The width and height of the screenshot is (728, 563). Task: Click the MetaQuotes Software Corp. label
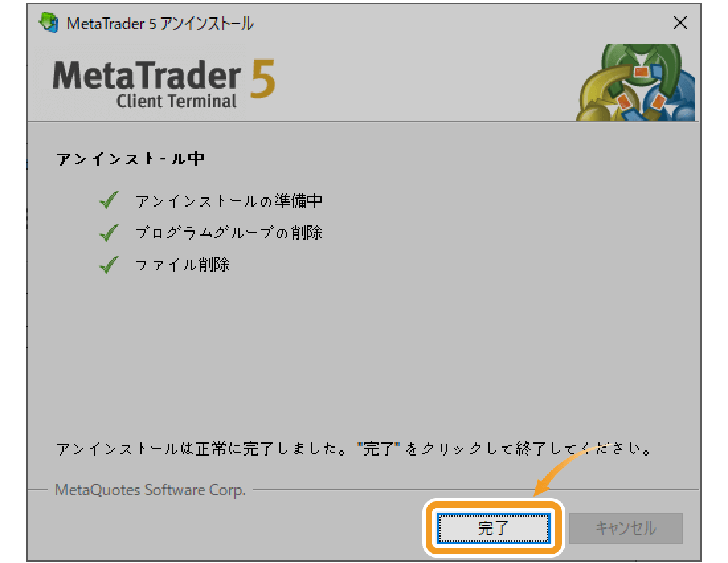[150, 491]
